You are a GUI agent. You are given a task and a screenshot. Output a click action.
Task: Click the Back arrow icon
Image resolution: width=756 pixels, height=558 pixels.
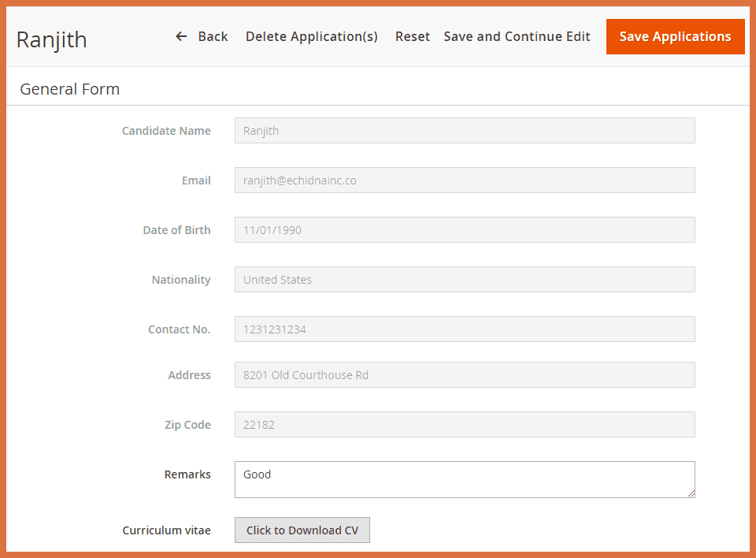181,36
